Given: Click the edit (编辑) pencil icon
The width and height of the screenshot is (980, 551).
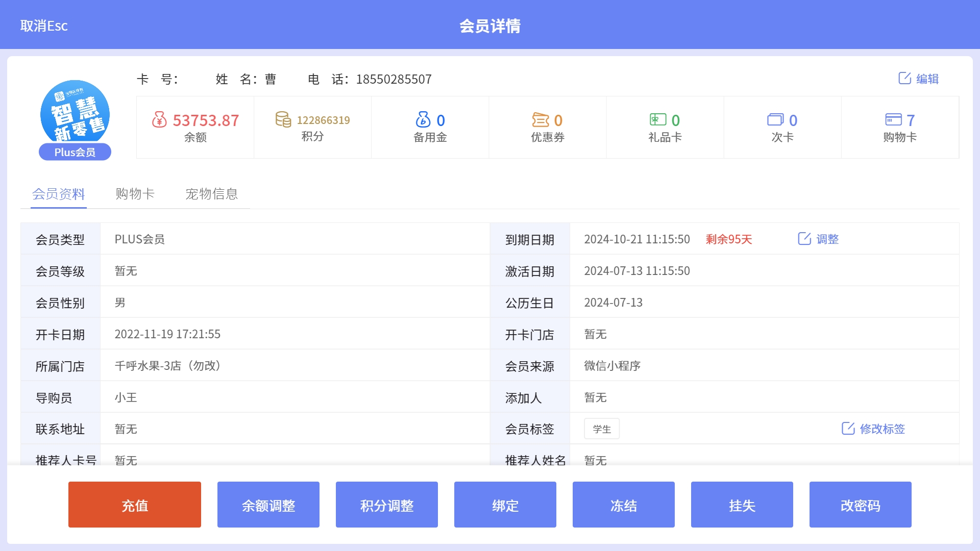Looking at the screenshot, I should click(905, 79).
